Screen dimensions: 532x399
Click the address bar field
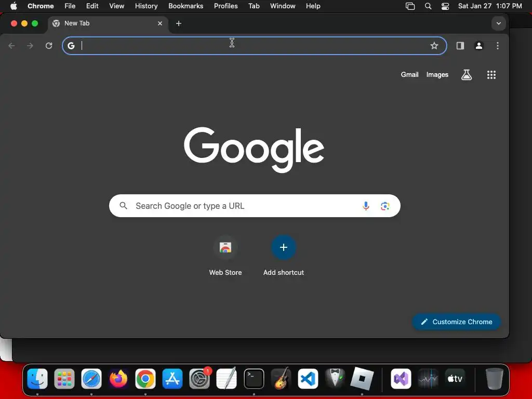coord(255,46)
